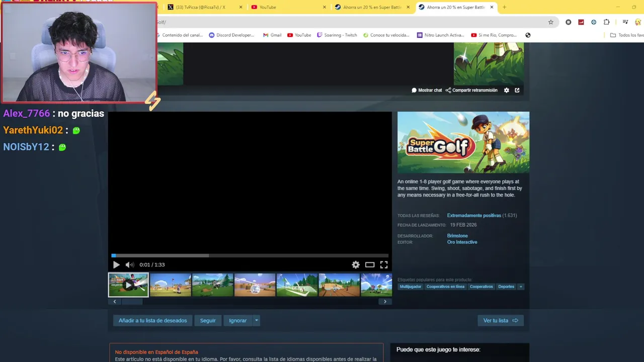Open Soarinng - Twitch bookmark
Screen dimensions: 644x362
pos(337,35)
